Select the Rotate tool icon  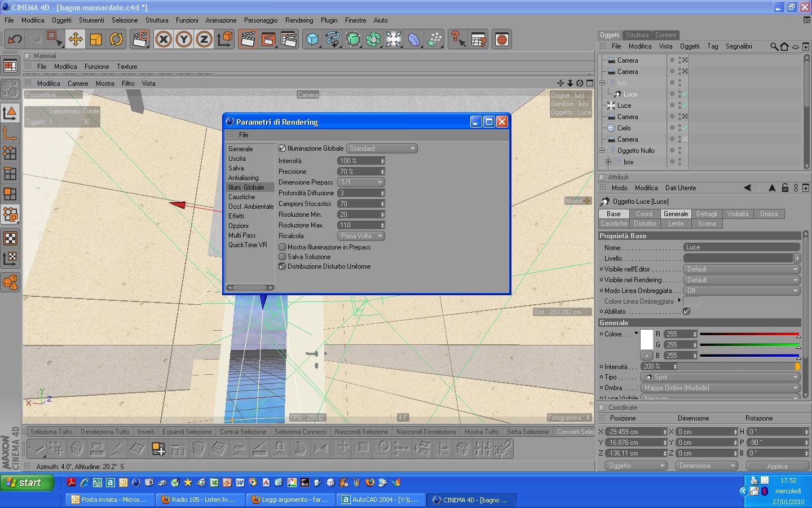[x=116, y=39]
